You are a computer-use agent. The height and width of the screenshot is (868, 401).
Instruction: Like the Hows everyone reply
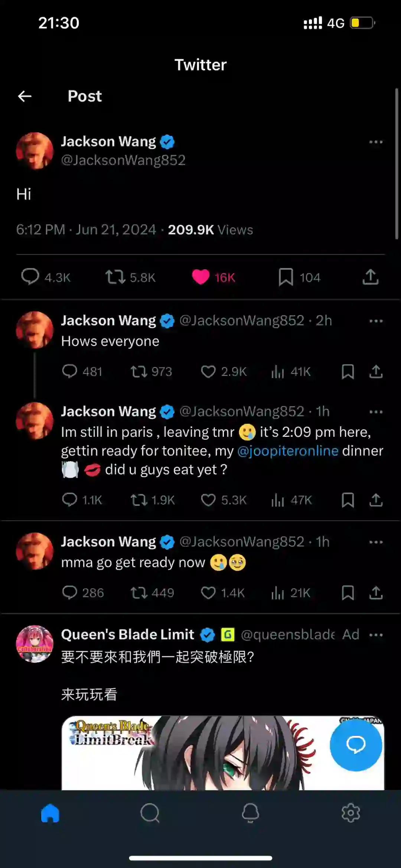point(208,371)
